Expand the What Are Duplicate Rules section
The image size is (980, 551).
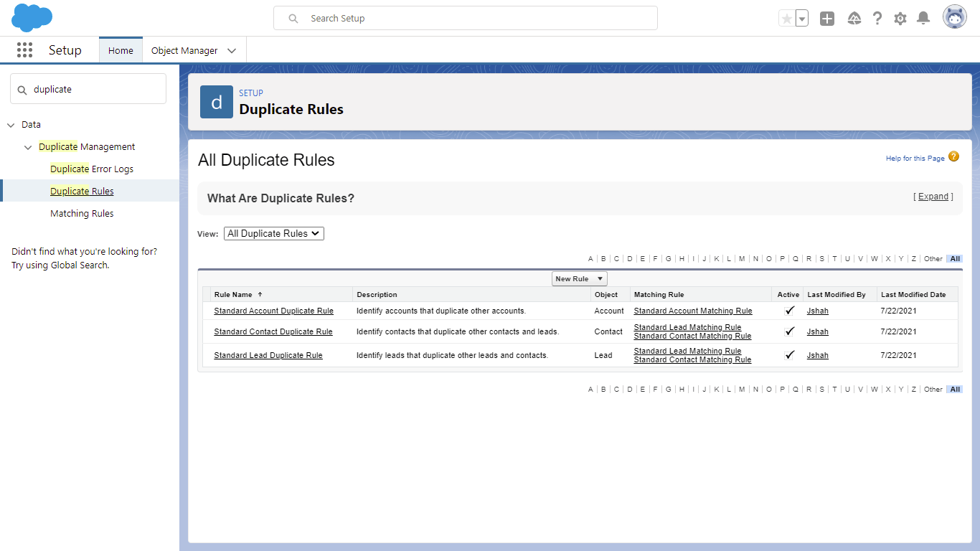point(933,197)
